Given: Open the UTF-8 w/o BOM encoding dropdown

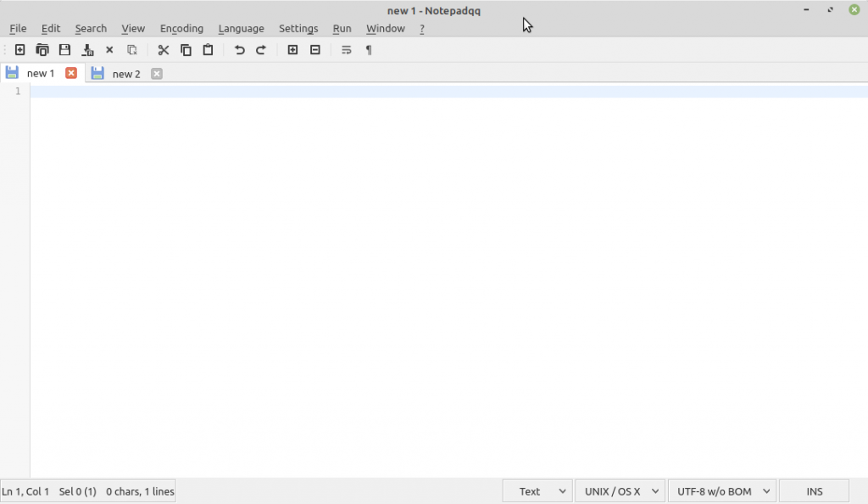Looking at the screenshot, I should point(722,491).
